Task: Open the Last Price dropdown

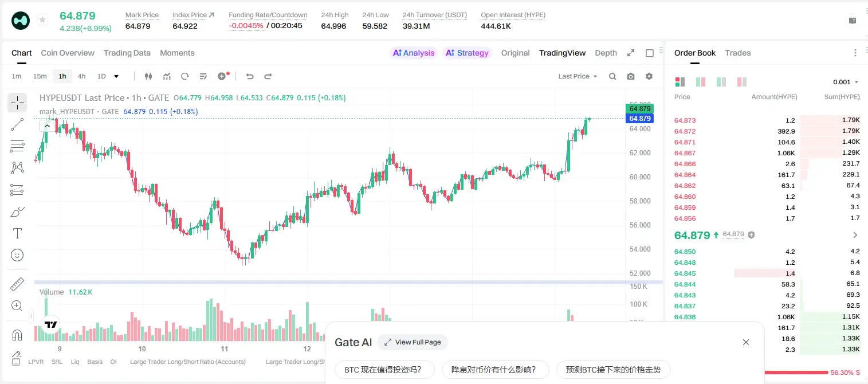Action: [578, 76]
